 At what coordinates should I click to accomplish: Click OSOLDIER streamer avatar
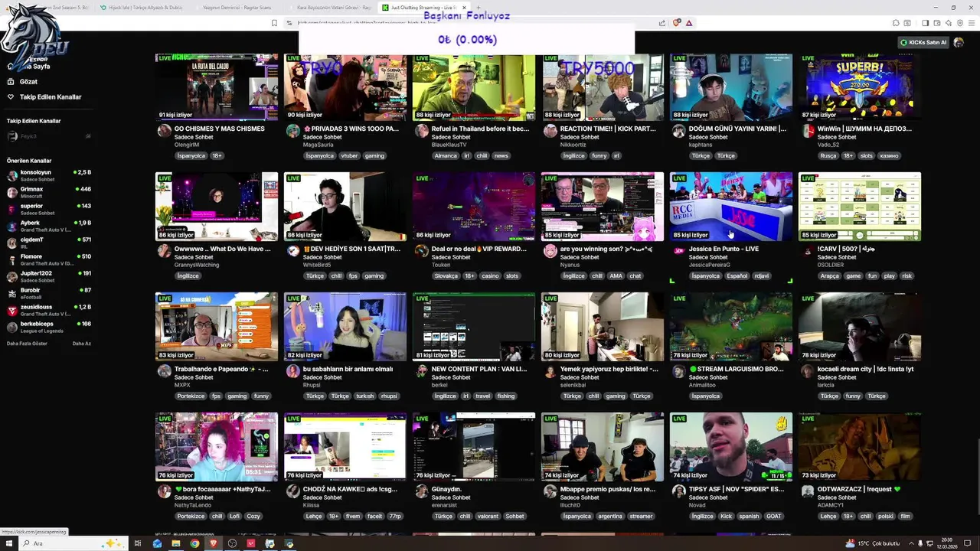point(807,251)
